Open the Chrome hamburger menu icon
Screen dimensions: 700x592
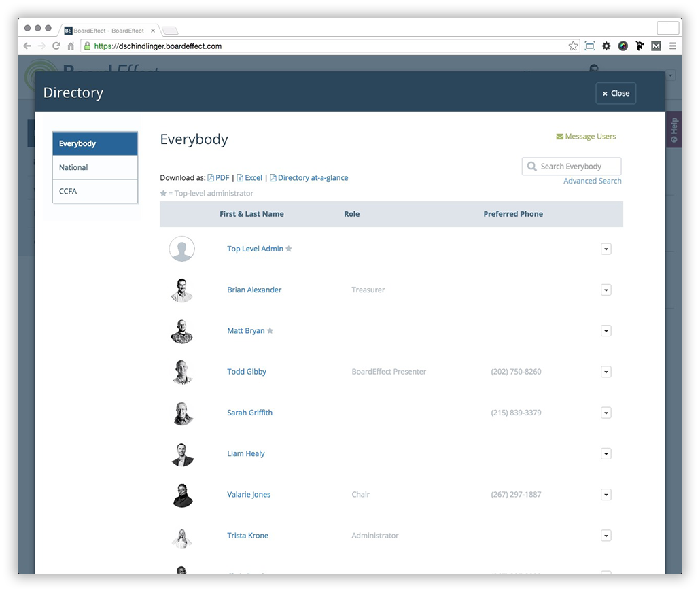pyautogui.click(x=672, y=46)
